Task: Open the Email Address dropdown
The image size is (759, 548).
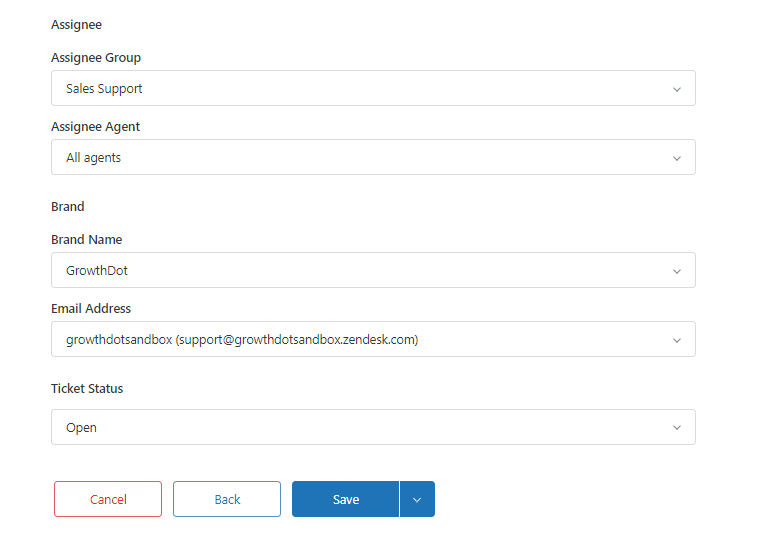Action: 373,339
